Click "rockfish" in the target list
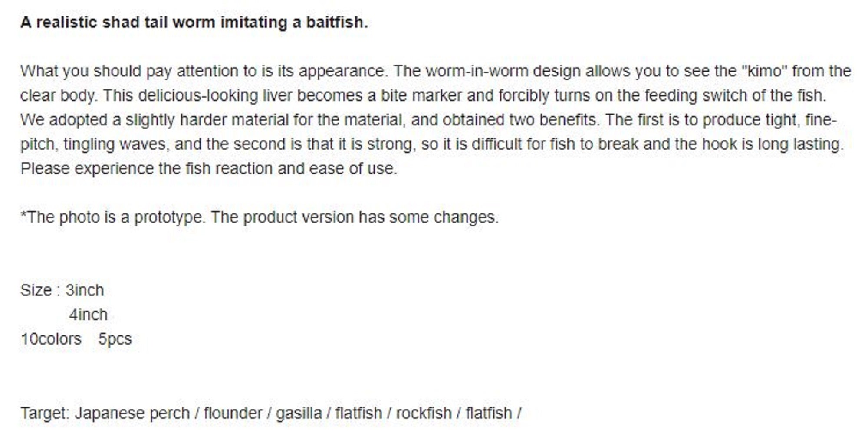 tap(424, 413)
